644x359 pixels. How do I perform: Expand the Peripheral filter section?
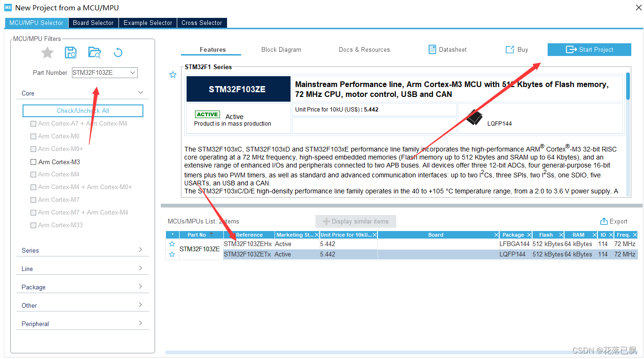point(140,323)
